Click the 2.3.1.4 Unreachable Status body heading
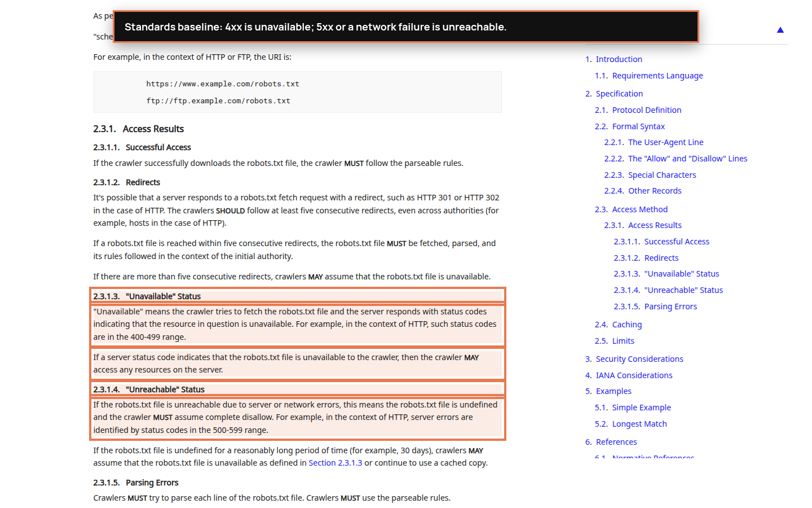Image resolution: width=812 pixels, height=508 pixels. pos(149,389)
